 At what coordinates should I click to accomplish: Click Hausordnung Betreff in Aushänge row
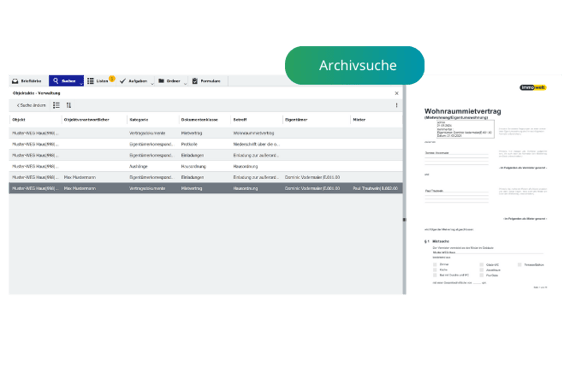(246, 166)
